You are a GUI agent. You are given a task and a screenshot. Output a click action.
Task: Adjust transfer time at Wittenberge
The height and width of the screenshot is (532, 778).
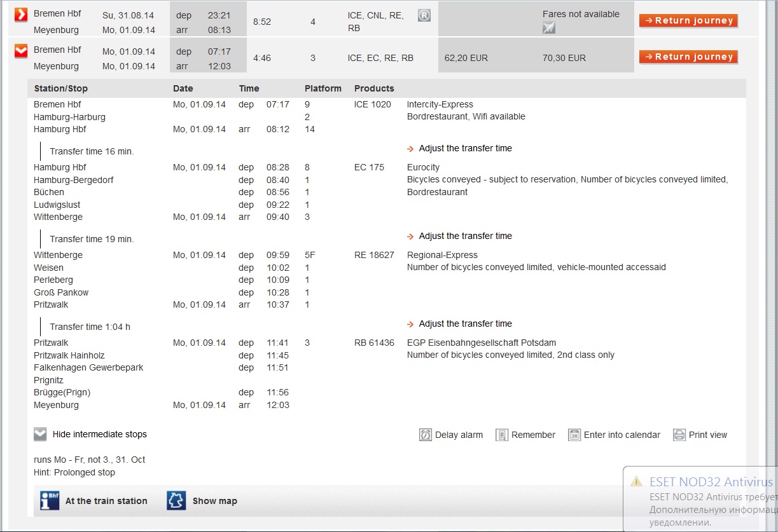(x=464, y=236)
